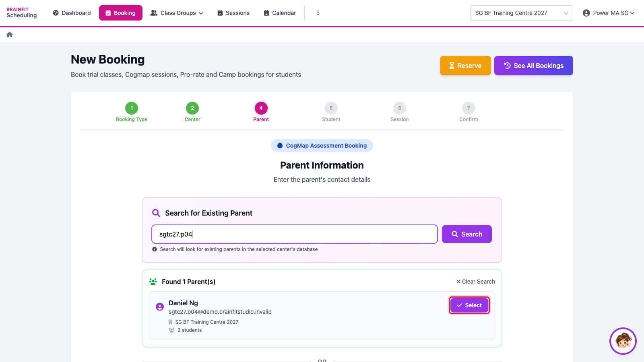The image size is (644, 362).
Task: Click the purple Search button
Action: [x=467, y=234]
